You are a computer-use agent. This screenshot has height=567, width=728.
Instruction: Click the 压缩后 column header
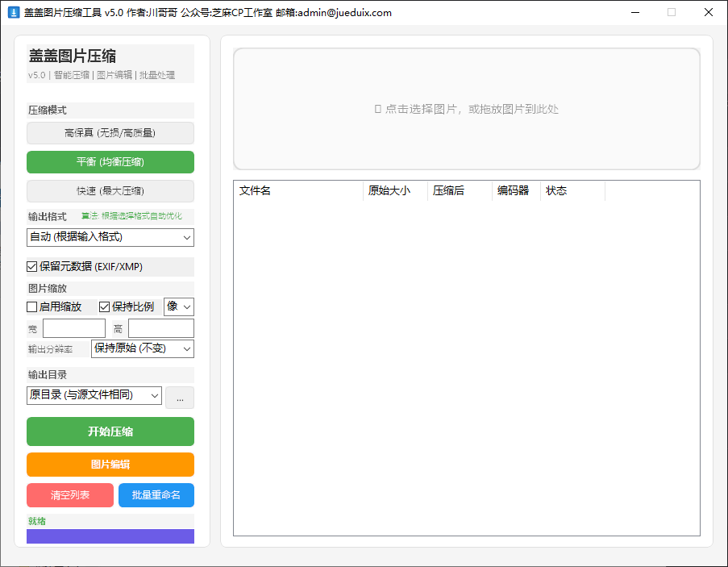pos(460,191)
